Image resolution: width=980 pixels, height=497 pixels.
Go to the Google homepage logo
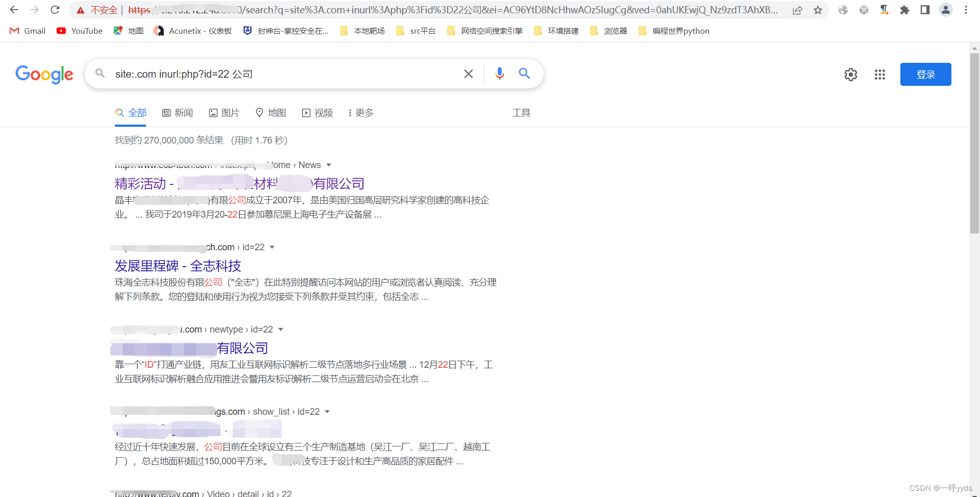(44, 75)
